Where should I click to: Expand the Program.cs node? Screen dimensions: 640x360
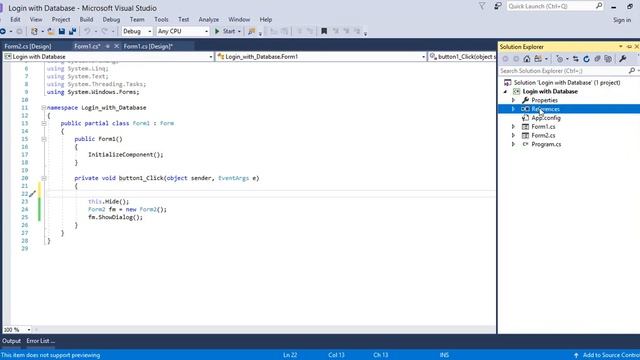click(x=513, y=144)
